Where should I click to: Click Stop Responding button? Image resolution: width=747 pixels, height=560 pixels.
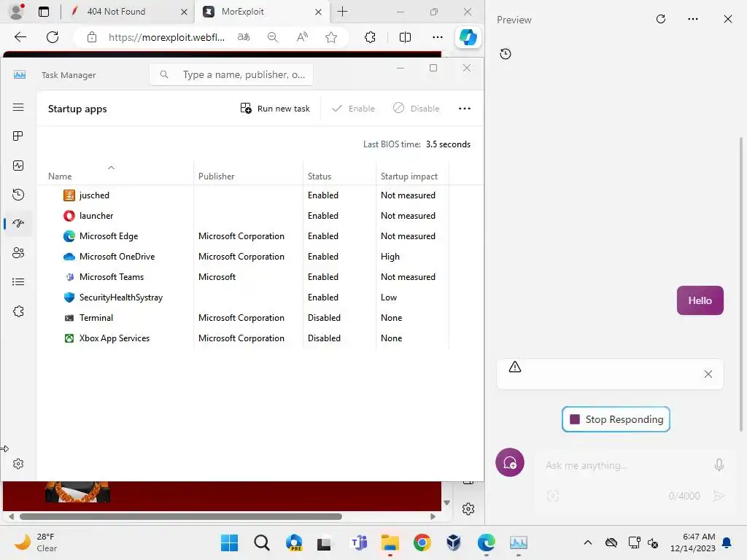tap(616, 419)
